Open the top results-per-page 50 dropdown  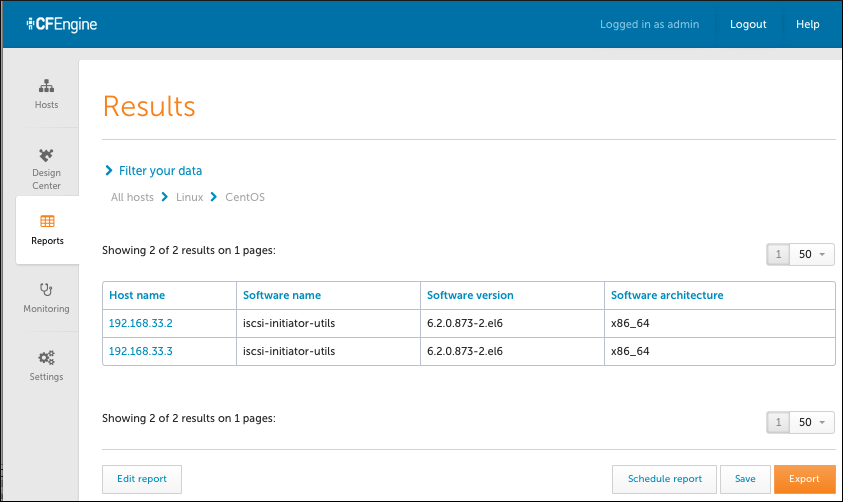[812, 254]
